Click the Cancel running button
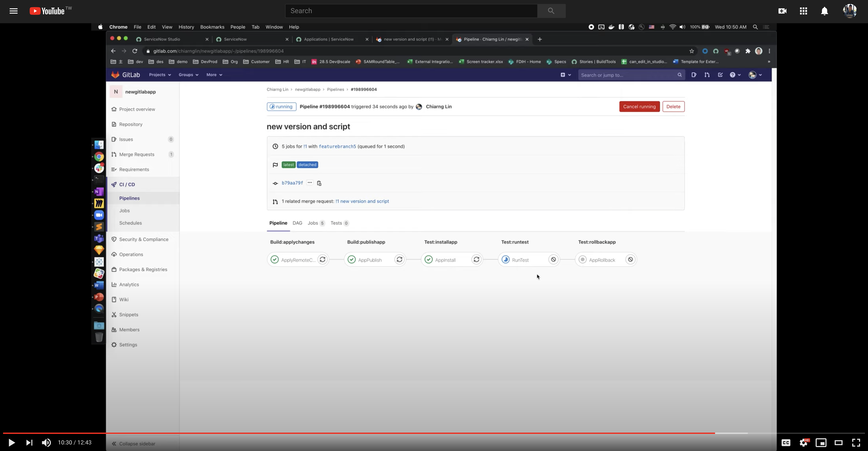 pyautogui.click(x=639, y=107)
